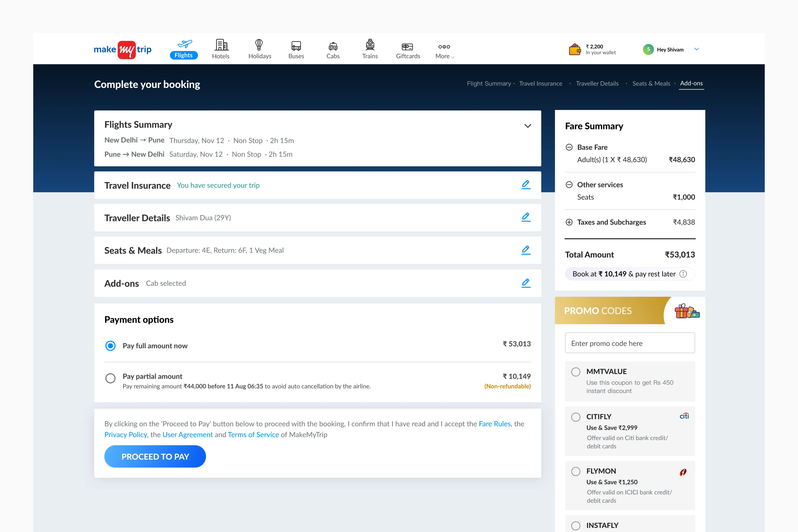This screenshot has height=532, width=798.
Task: Choose the CITIFLY promo coupon
Action: (576, 417)
